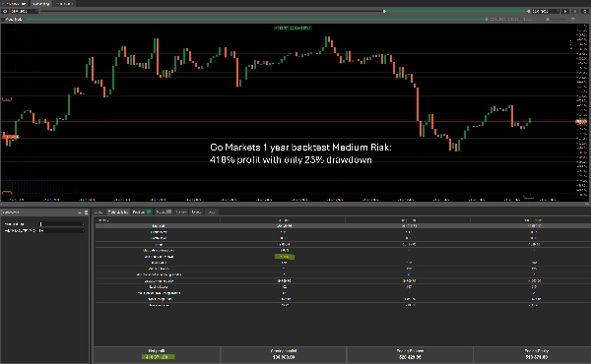
Task: Click the end date field left of the play button
Action: [545, 11]
